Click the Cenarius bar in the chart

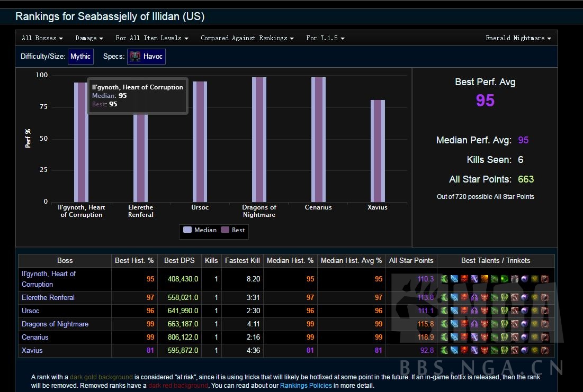[318, 140]
